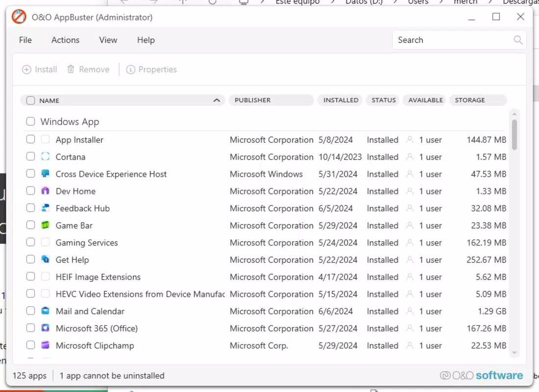Click the HEIF Image Extensions app icon
539x392 pixels.
coord(46,276)
